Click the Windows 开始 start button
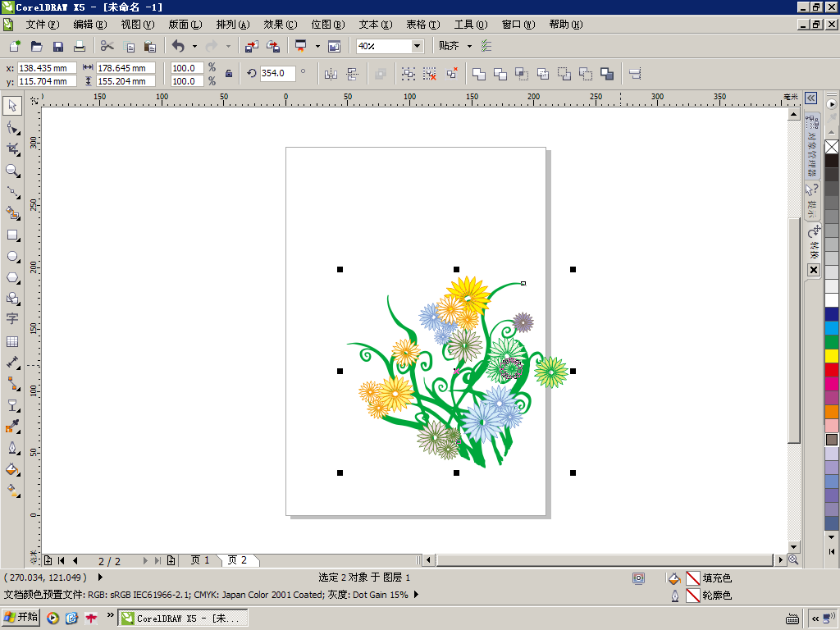Image resolution: width=840 pixels, height=630 pixels. (x=21, y=617)
